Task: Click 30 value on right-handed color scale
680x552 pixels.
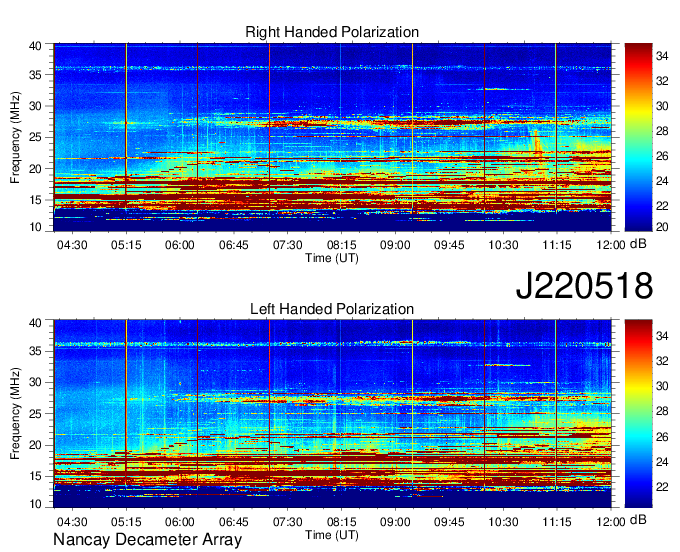Action: tap(662, 106)
